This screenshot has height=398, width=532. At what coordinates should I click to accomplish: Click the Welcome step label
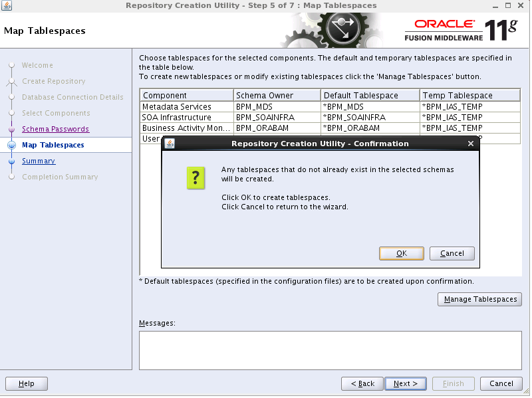(37, 65)
